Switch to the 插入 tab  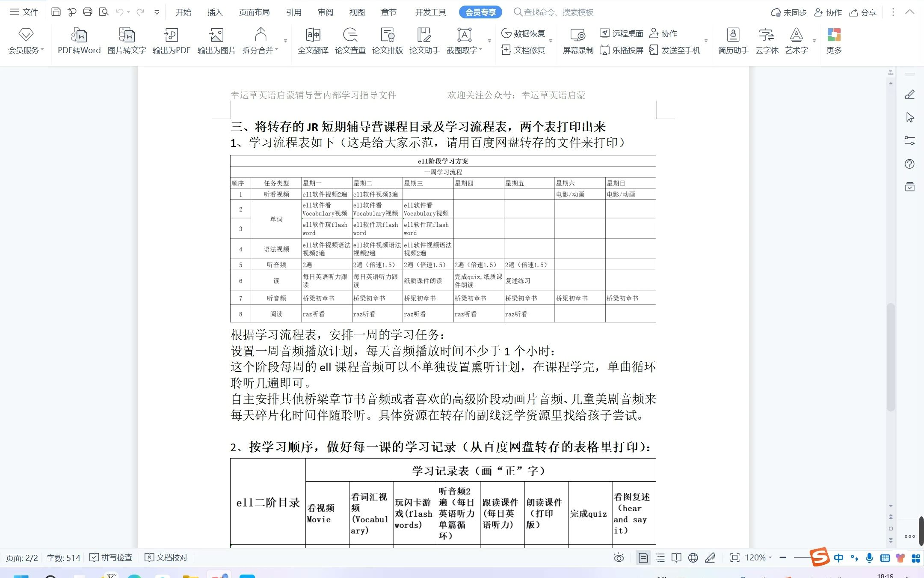[x=215, y=12]
